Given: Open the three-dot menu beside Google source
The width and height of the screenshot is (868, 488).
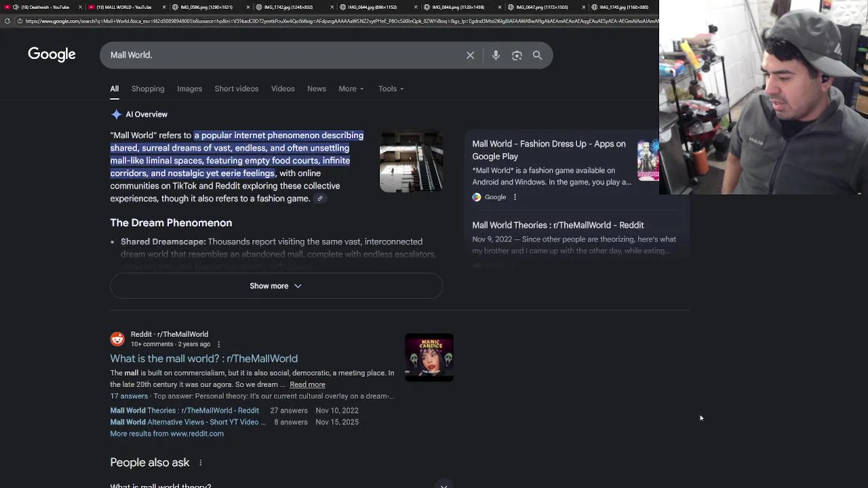Looking at the screenshot, I should coord(515,197).
